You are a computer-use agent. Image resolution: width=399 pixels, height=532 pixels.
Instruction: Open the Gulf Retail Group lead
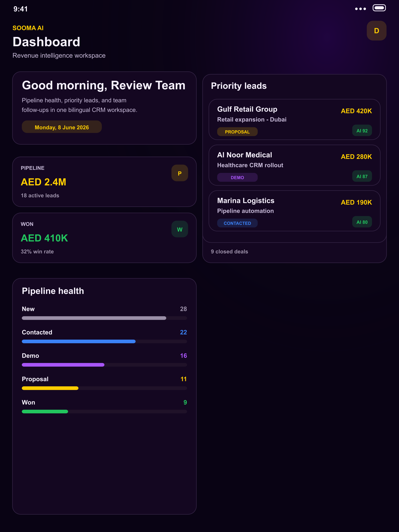(x=294, y=119)
